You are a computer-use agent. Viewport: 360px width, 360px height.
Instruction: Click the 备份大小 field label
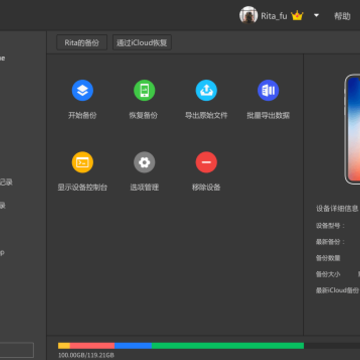(x=328, y=274)
